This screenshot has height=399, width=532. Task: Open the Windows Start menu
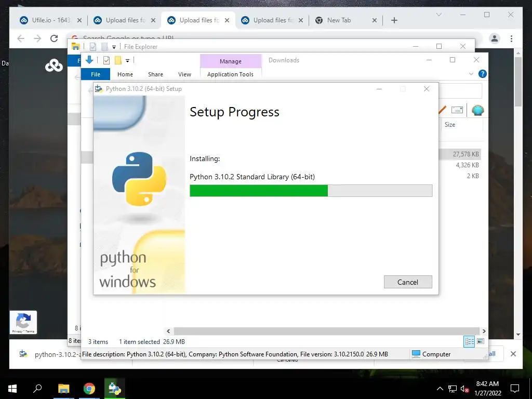pos(12,389)
